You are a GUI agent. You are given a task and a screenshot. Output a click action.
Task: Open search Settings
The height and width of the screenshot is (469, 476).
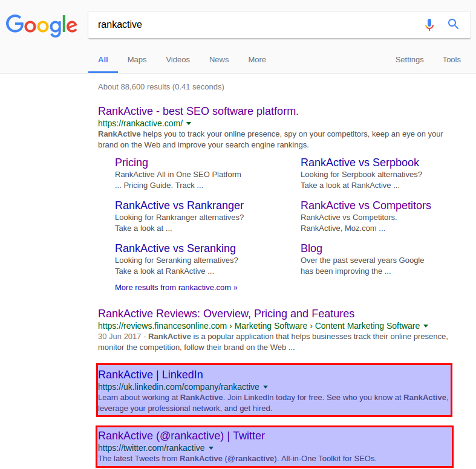point(409,60)
